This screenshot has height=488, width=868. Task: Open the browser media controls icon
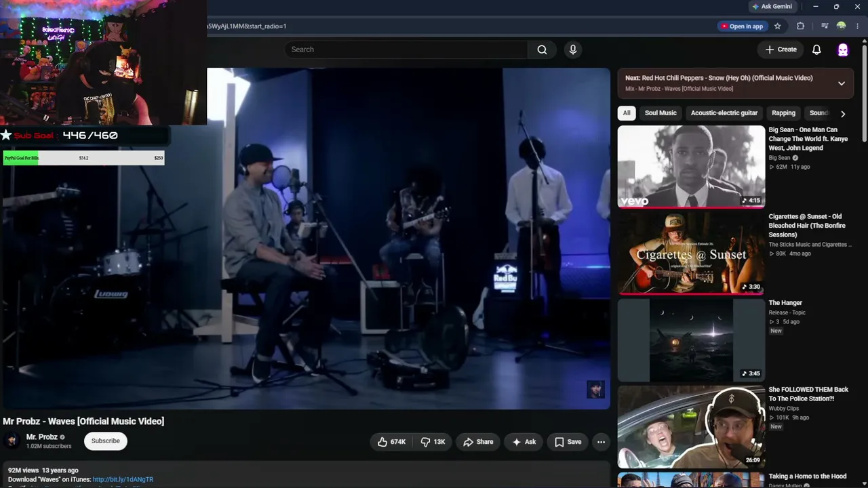(825, 26)
